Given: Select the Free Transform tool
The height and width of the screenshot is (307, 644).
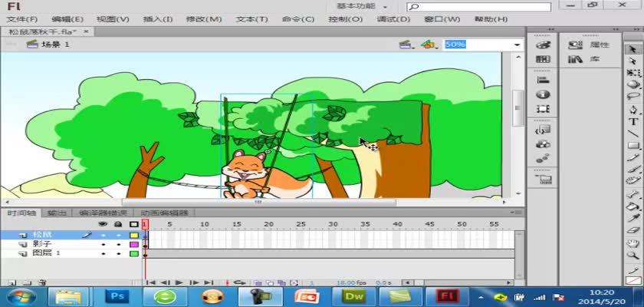Looking at the screenshot, I should [633, 73].
